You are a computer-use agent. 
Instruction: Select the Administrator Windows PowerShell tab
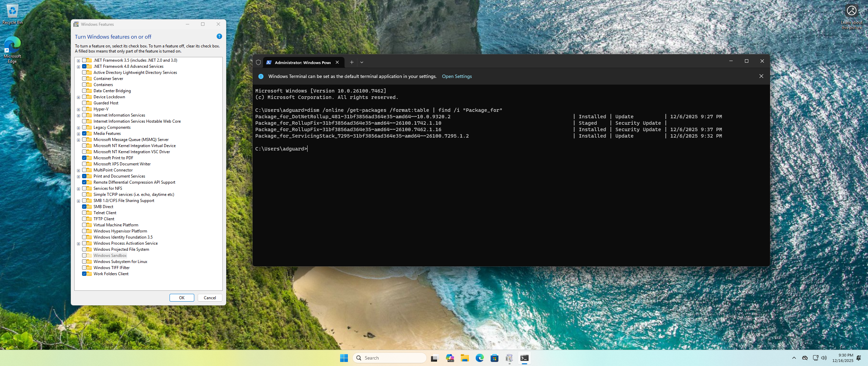coord(300,62)
